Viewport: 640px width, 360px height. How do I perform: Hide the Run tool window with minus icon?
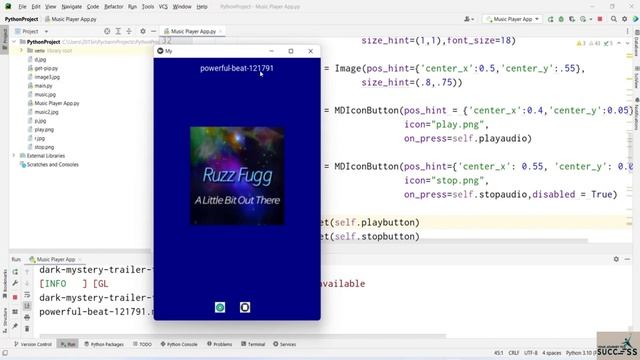tap(627, 259)
